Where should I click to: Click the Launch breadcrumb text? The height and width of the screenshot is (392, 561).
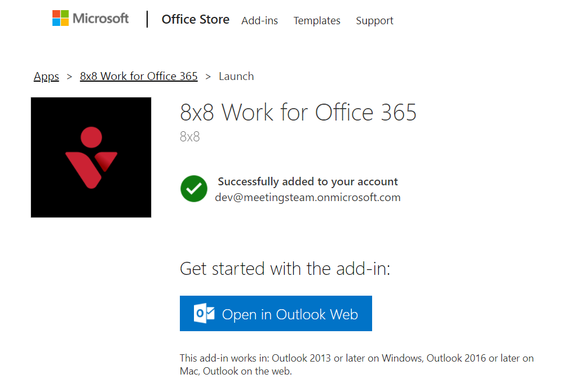[236, 76]
